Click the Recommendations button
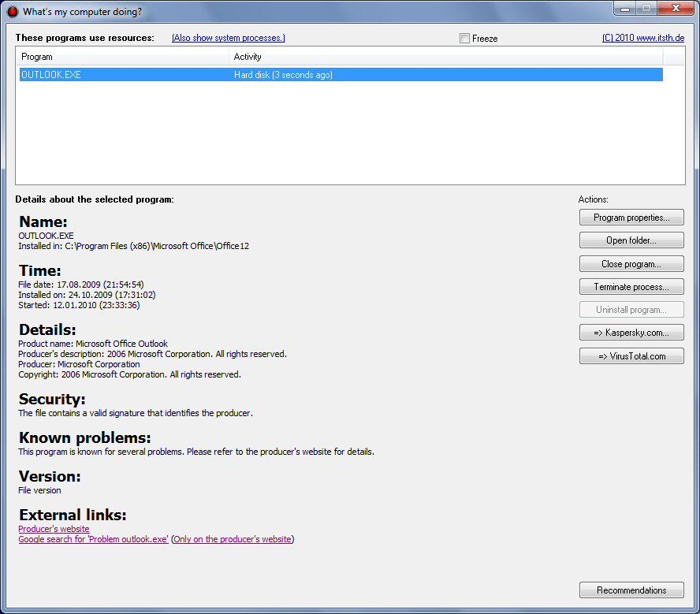700x614 pixels. pyautogui.click(x=631, y=590)
